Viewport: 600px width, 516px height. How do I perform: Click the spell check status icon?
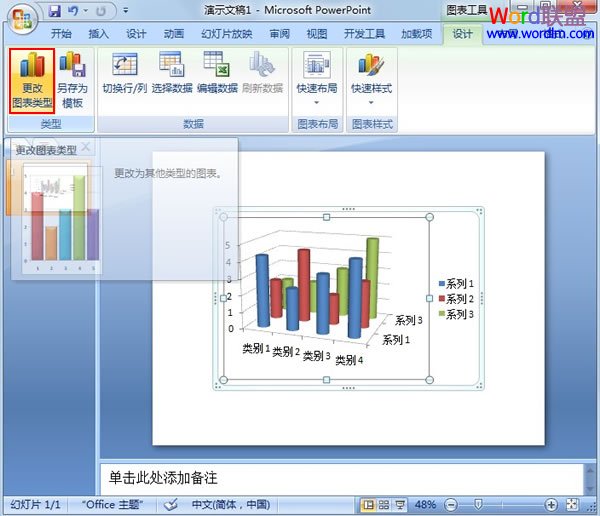(170, 505)
